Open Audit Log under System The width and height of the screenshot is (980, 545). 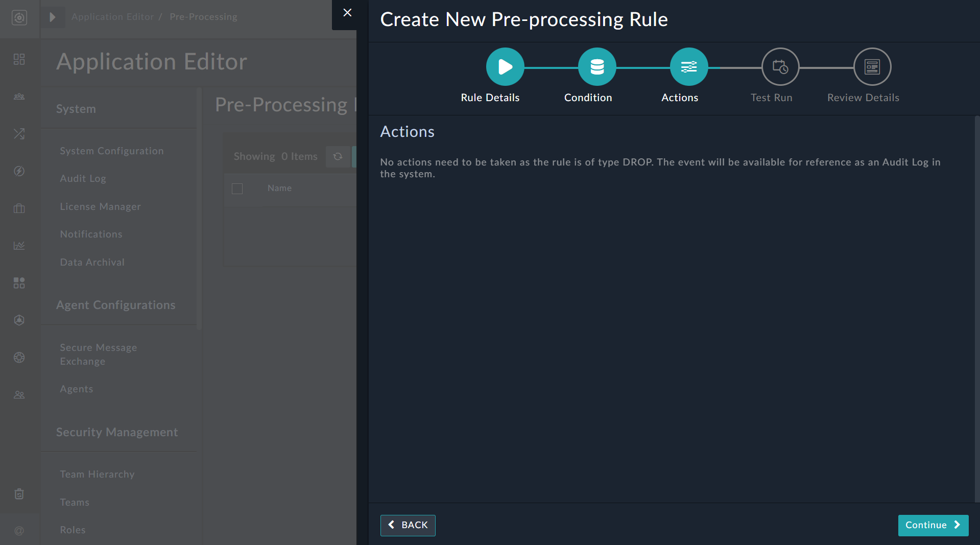(83, 178)
